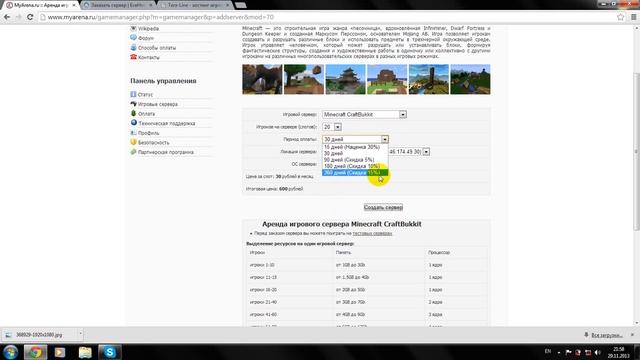This screenshot has height=360, width=640.
Task: Click the red phone Контакты icon
Action: coord(133,57)
